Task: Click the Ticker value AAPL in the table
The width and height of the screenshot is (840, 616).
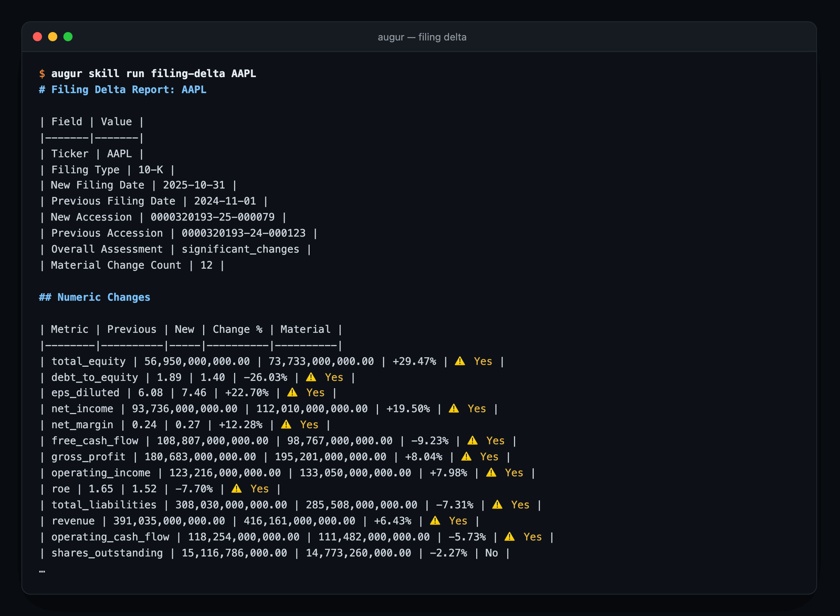Action: [120, 154]
